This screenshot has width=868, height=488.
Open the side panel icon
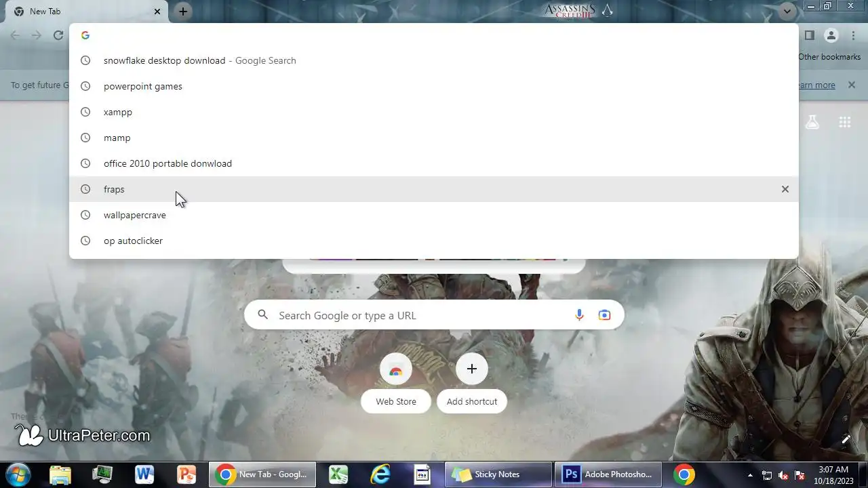click(809, 35)
